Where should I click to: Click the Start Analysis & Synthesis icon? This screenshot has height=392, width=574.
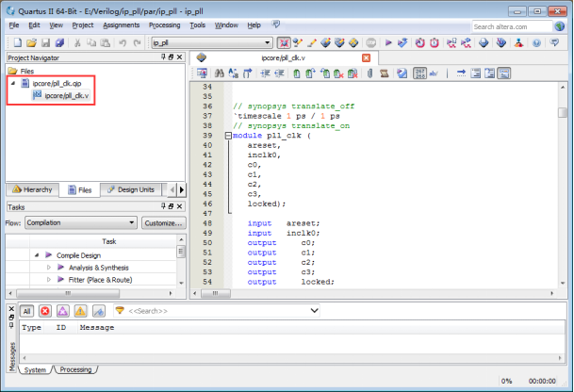402,42
